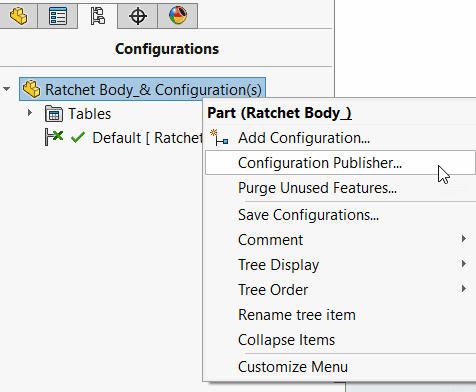
Task: Click the Default configuration flag icon
Action: [54, 137]
